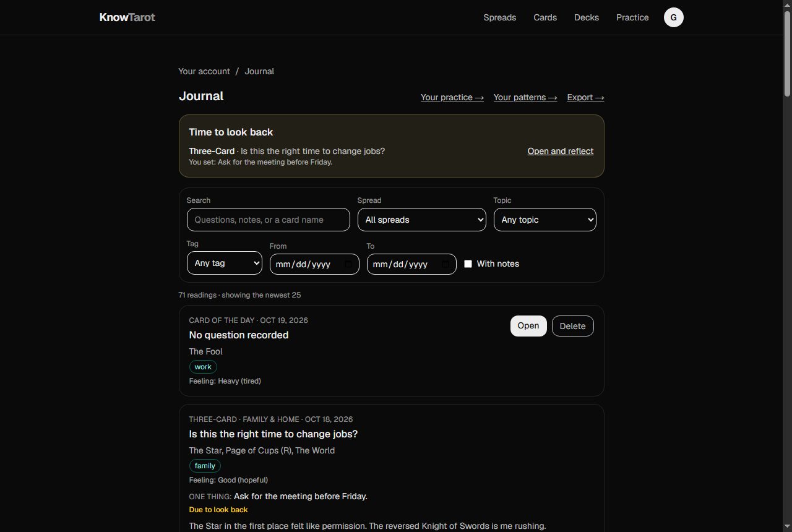Viewport: 792px width, 532px height.
Task: Open the To date calendar picker icon
Action: coord(445,264)
